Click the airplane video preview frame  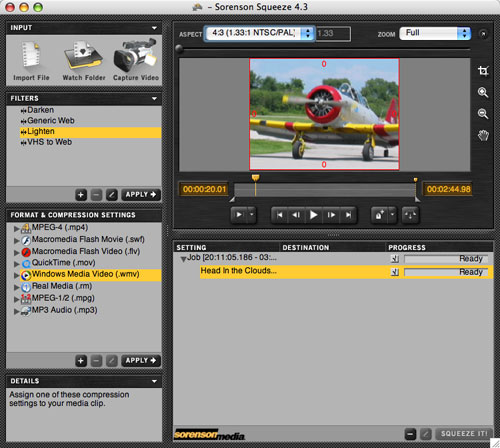coord(324,114)
